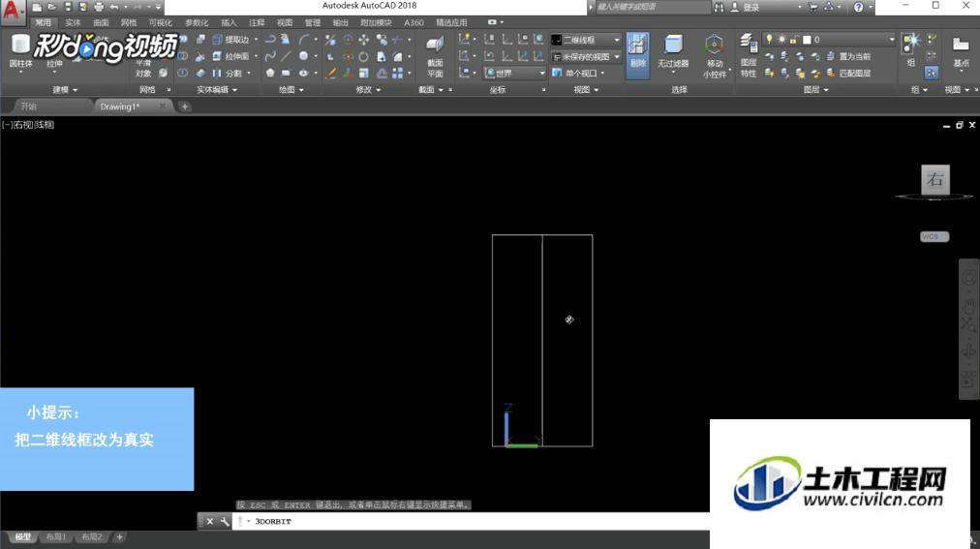Open the WCS dropdown below ViewCube

(934, 236)
